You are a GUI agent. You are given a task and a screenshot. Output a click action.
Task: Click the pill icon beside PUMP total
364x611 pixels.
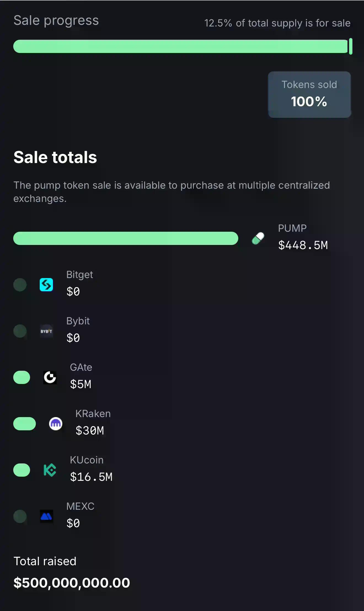click(x=258, y=238)
